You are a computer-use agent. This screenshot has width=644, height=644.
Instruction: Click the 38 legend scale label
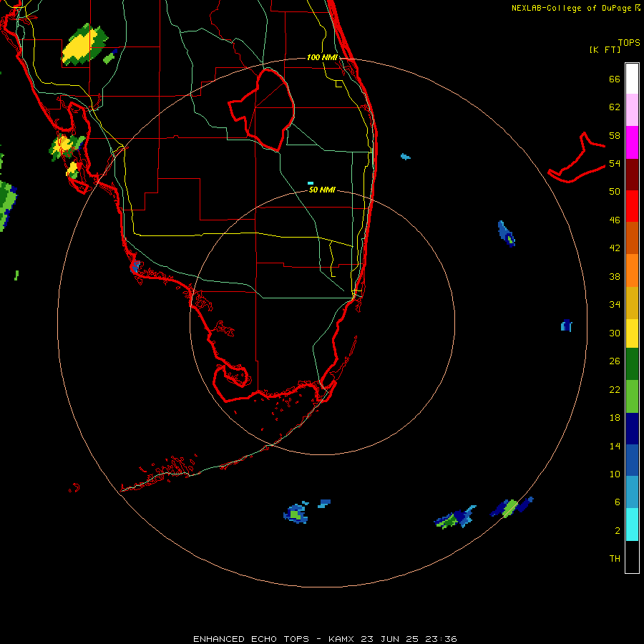(x=615, y=276)
